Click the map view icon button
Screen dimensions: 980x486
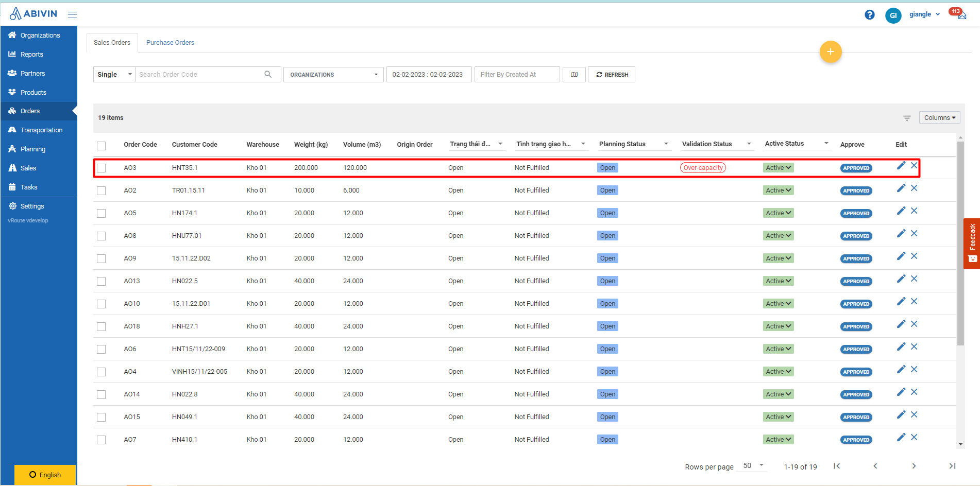(574, 75)
